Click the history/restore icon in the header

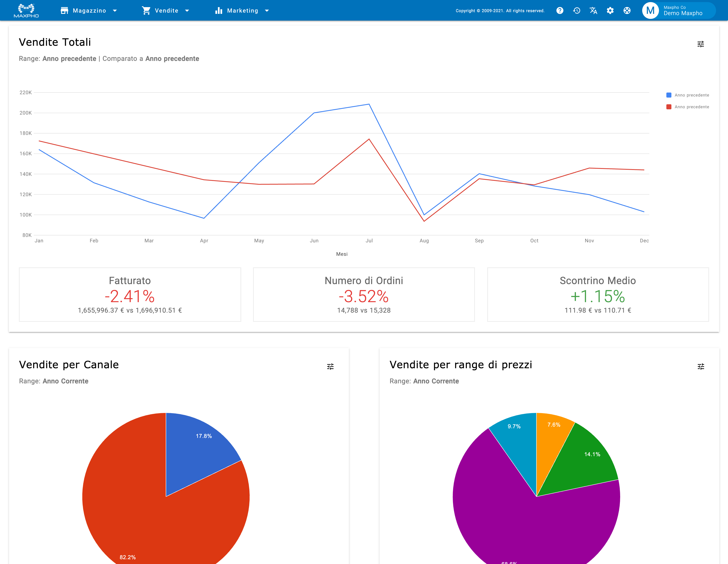pyautogui.click(x=577, y=10)
